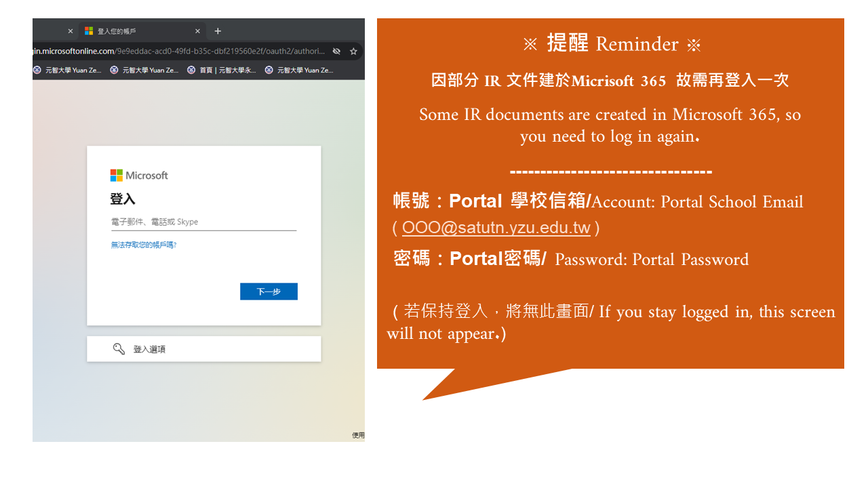Close the 登入您的帳戶 browser tab
868x488 pixels.
click(x=198, y=31)
